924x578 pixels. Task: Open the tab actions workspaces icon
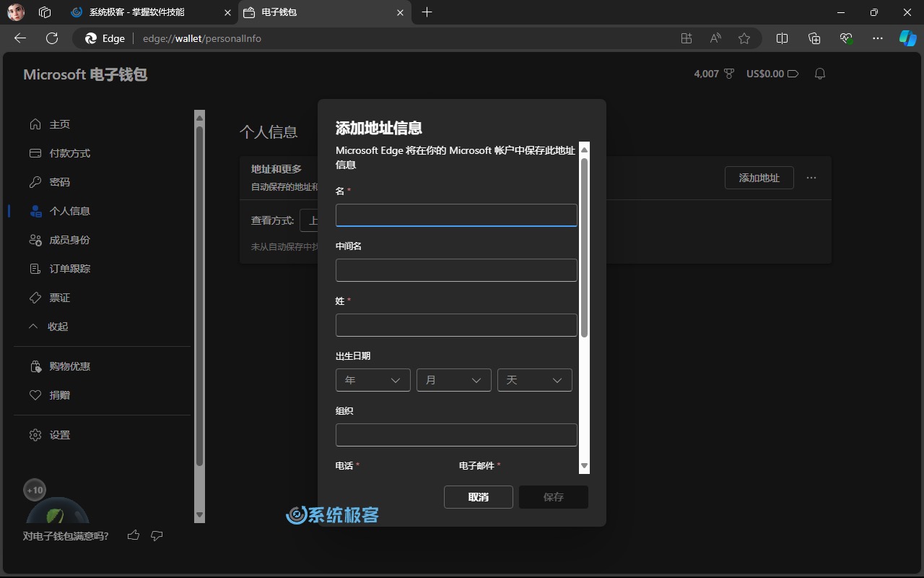point(45,12)
